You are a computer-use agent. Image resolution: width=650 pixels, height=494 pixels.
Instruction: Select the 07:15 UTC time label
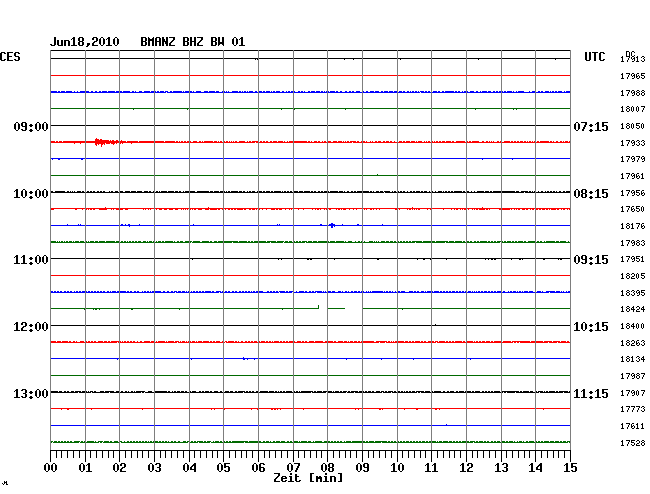(591, 126)
